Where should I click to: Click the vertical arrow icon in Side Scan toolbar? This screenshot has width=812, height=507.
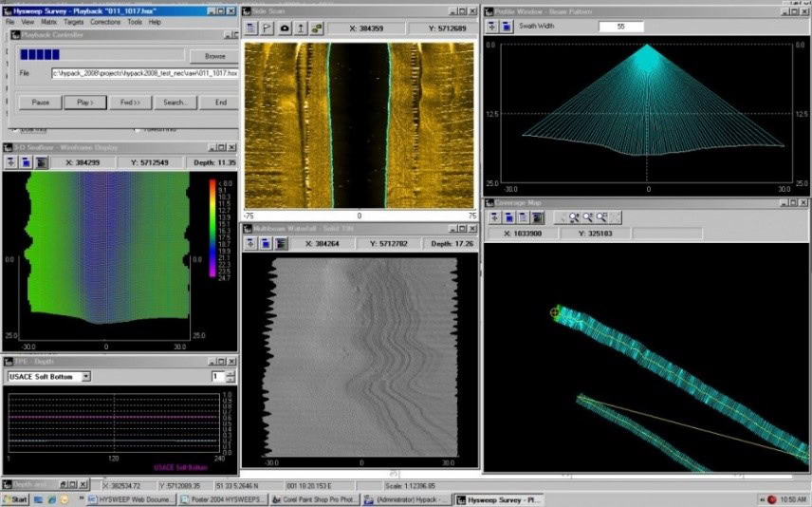(301, 28)
